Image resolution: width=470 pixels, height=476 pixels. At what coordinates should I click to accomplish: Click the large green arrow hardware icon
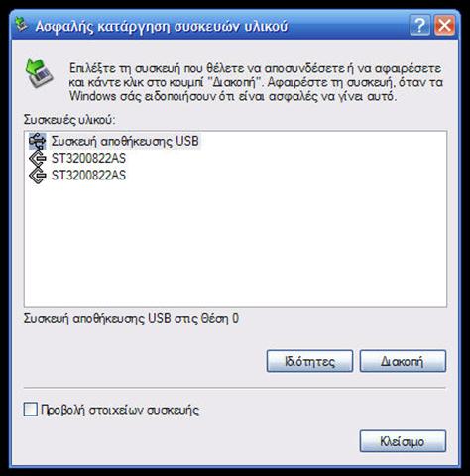pos(39,73)
